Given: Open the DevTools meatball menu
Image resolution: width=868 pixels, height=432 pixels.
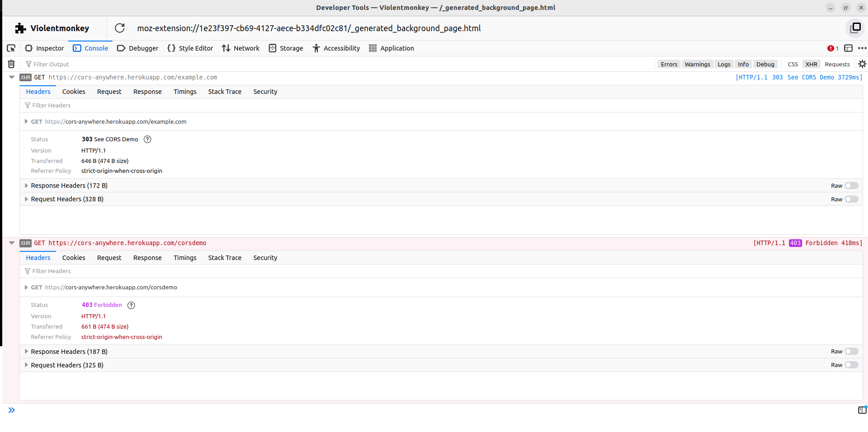Looking at the screenshot, I should coord(863,48).
